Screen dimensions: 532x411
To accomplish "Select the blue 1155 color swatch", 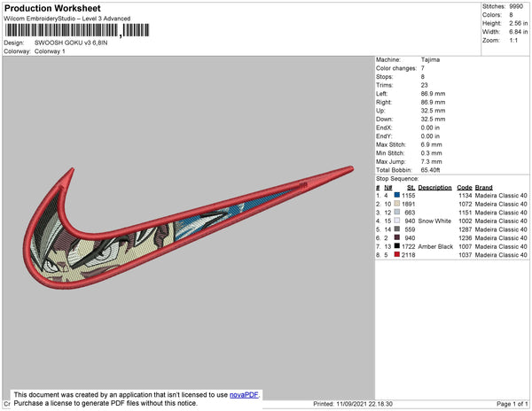I will pos(397,195).
